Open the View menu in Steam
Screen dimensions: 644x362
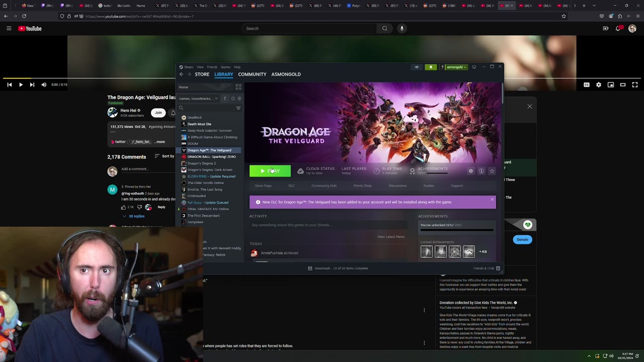point(200,67)
